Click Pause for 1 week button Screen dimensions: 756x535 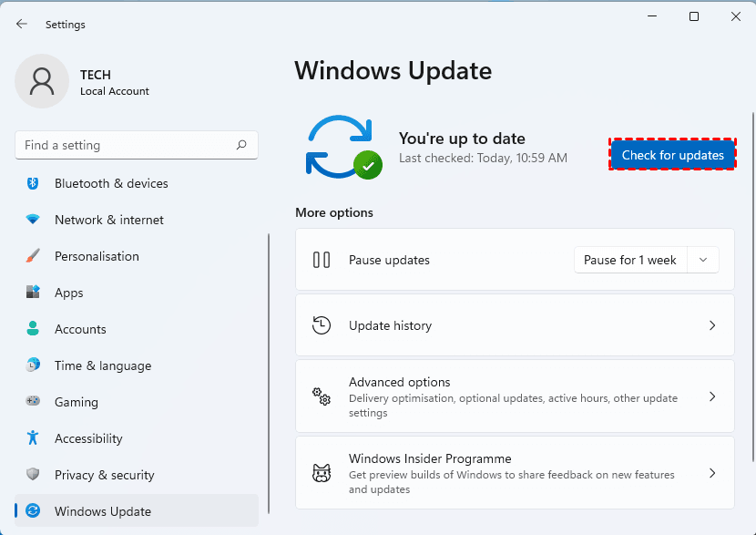tap(630, 260)
